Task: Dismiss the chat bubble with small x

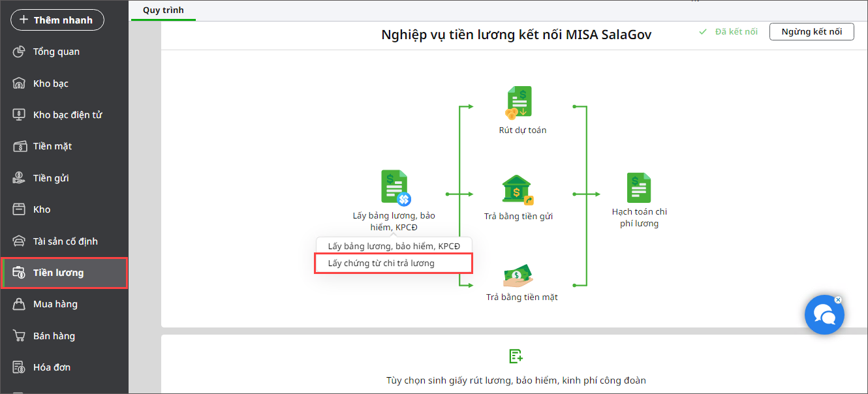Action: click(x=838, y=300)
